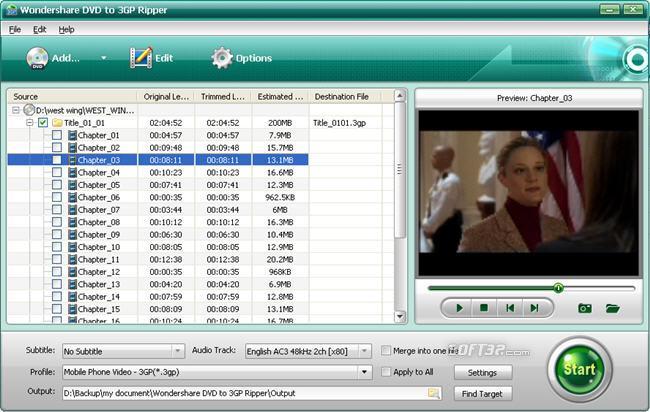
Task: Open the Profile dropdown
Action: coord(364,372)
